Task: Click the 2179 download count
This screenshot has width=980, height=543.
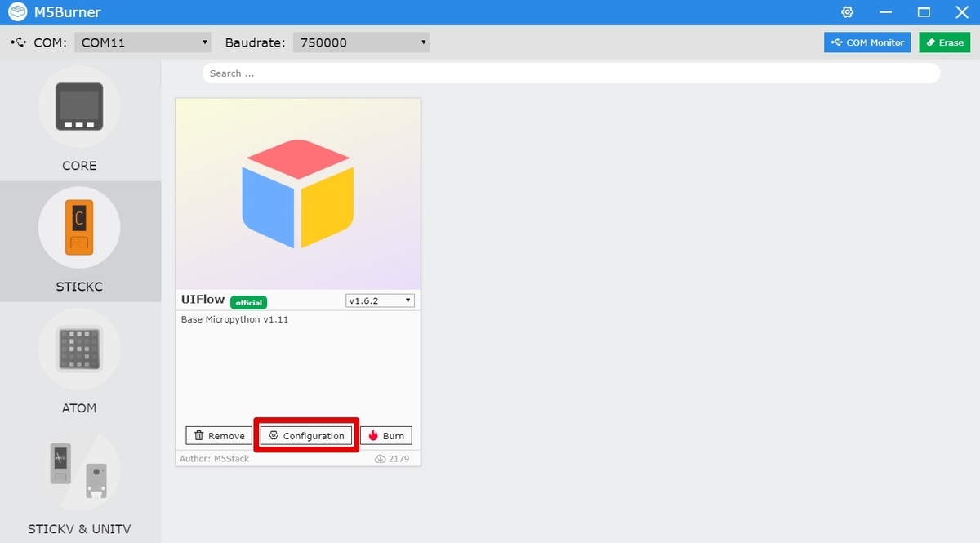Action: coord(399,459)
